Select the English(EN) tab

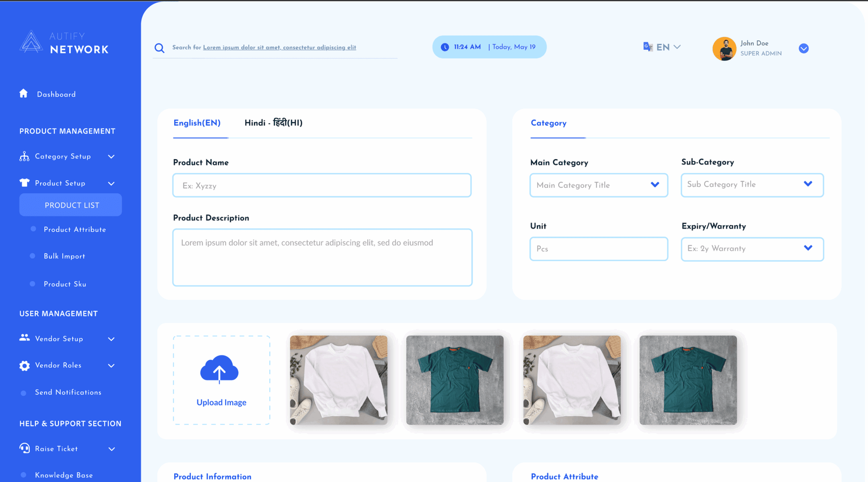point(197,123)
